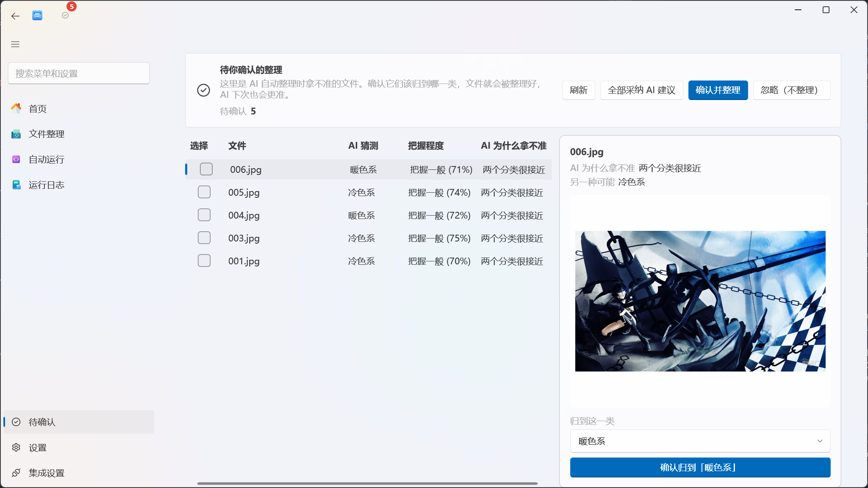Click the 自动运行 sidebar icon

pos(16,159)
